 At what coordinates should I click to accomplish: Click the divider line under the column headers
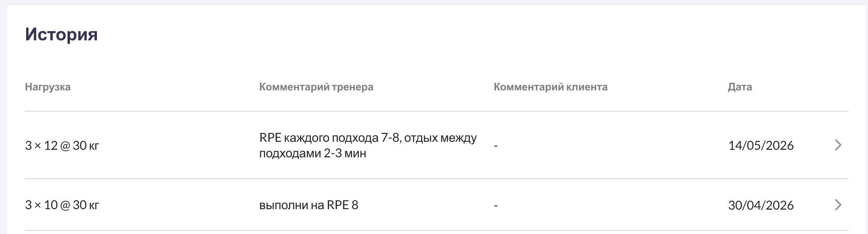click(x=436, y=111)
